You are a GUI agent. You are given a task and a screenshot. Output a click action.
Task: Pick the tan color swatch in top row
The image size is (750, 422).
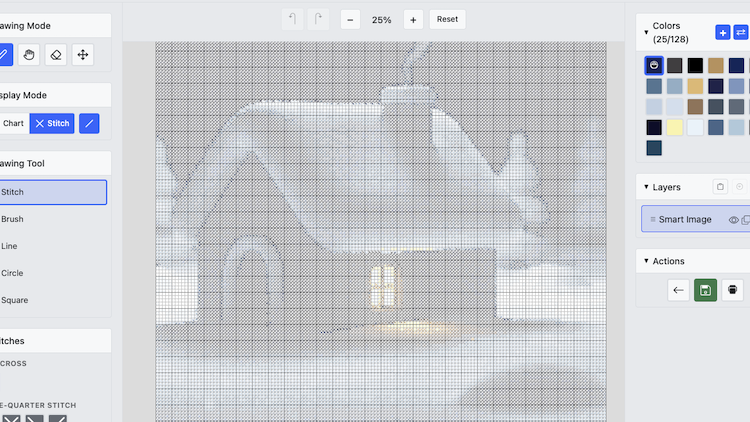pos(716,66)
